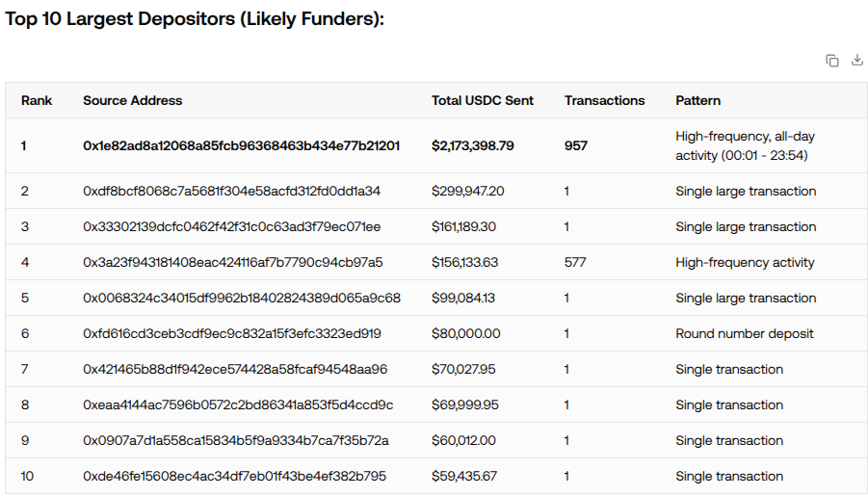Click the address starting 0x3a23f943
Viewport: 868px width, 496px height.
click(232, 262)
